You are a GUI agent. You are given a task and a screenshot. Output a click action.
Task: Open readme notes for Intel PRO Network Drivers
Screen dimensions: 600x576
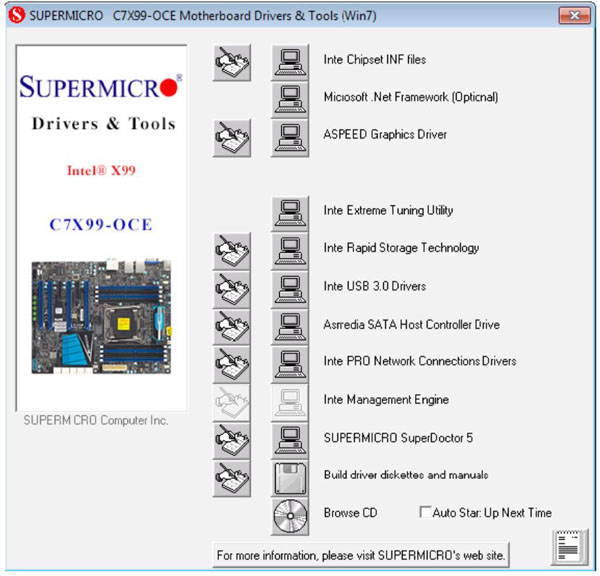232,364
